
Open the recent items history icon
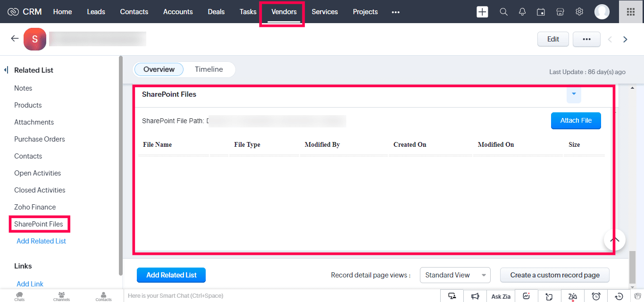[x=619, y=296]
